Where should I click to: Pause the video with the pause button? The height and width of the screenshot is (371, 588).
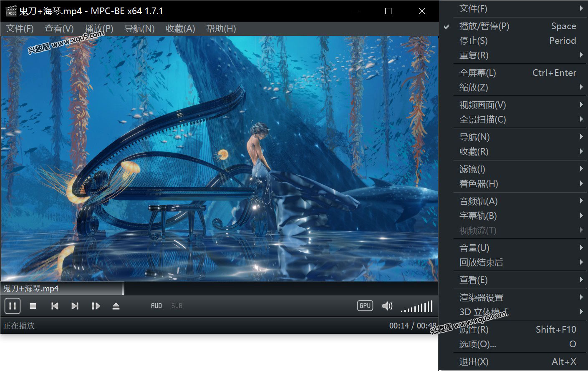pyautogui.click(x=13, y=306)
